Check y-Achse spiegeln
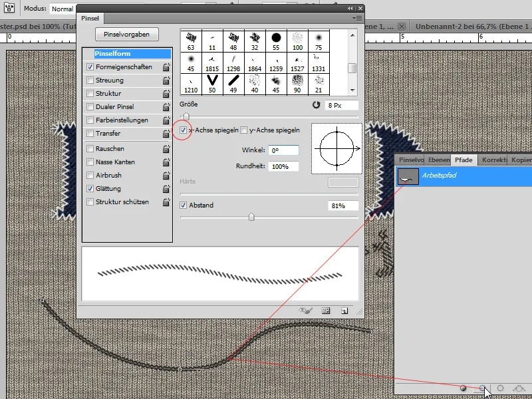 (x=243, y=130)
